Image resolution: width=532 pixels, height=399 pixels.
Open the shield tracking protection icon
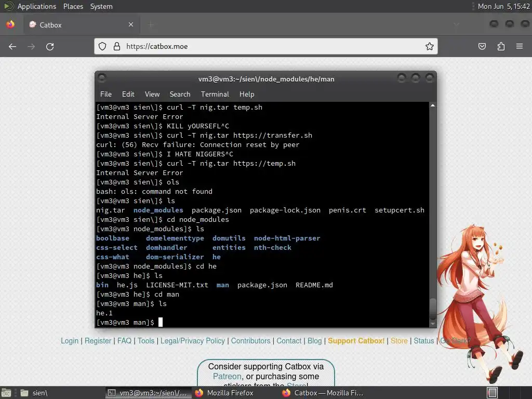click(x=102, y=46)
